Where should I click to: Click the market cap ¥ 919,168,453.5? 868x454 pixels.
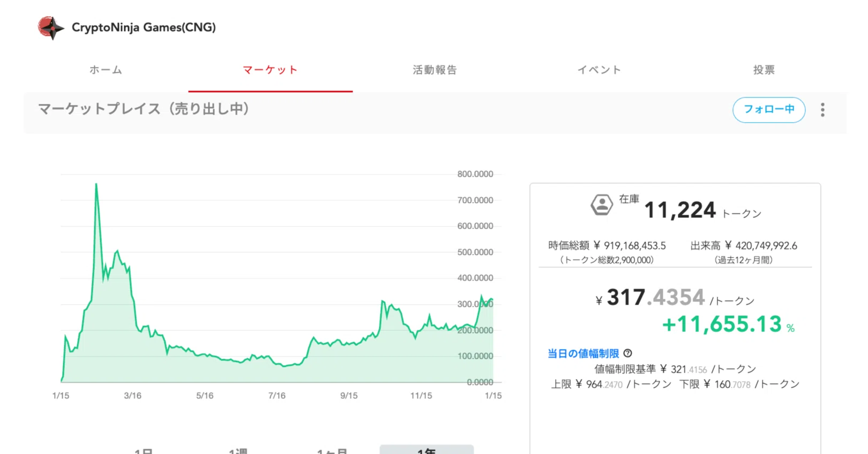tap(629, 246)
